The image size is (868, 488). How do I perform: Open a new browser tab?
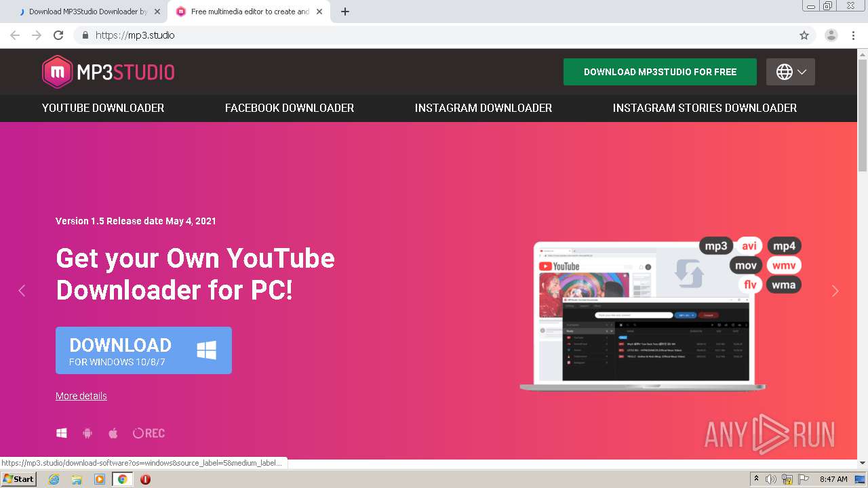click(x=345, y=12)
